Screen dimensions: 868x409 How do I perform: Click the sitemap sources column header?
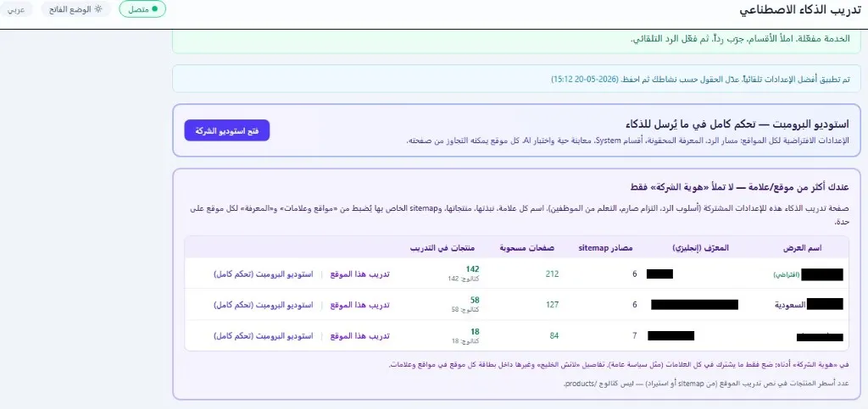(605, 248)
